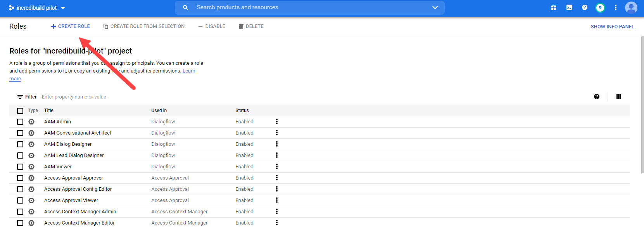Viewport: 644px width, 228px height.
Task: Open notifications badge showing 9
Action: (600, 7)
